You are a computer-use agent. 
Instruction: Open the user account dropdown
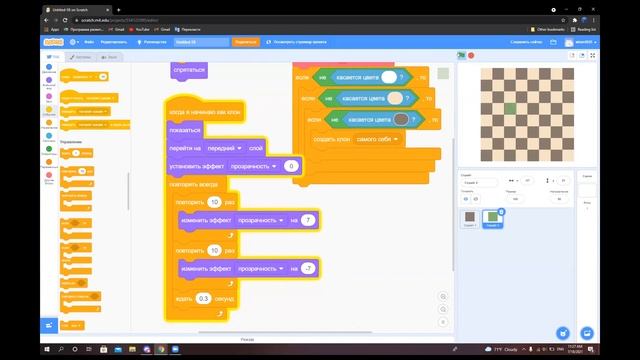pos(581,42)
